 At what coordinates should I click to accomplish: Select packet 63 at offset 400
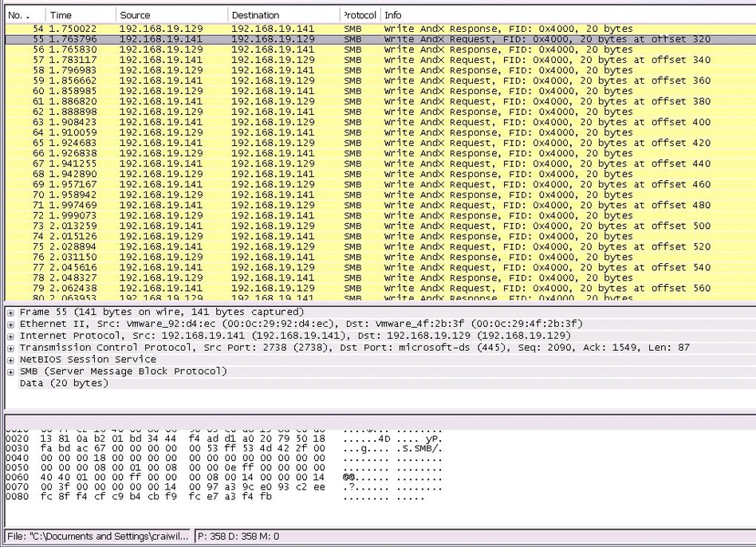pyautogui.click(x=380, y=122)
